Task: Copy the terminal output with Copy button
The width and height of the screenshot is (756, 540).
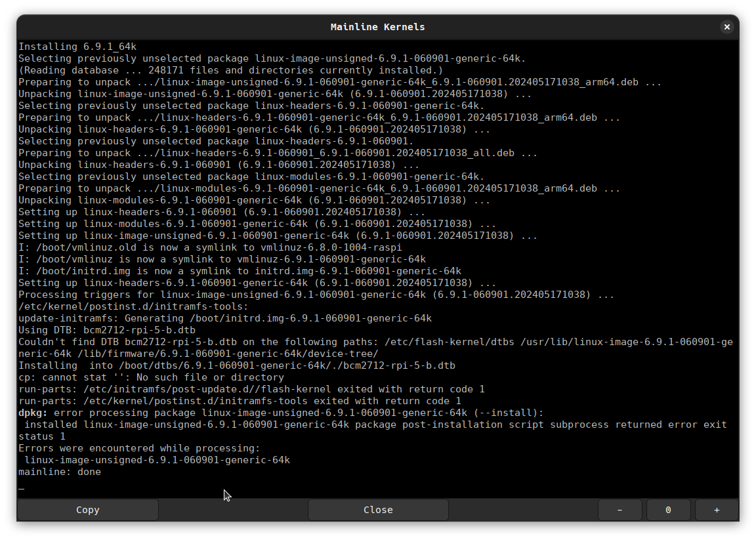Action: [88, 510]
